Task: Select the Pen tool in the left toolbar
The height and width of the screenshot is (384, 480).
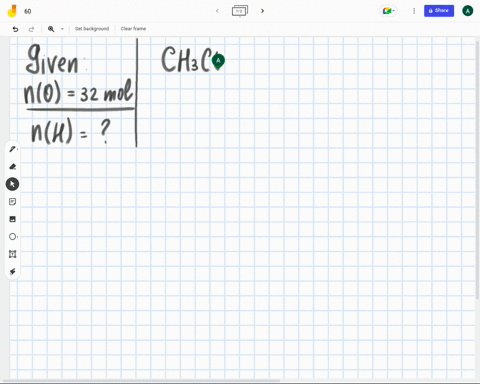Action: click(x=12, y=149)
